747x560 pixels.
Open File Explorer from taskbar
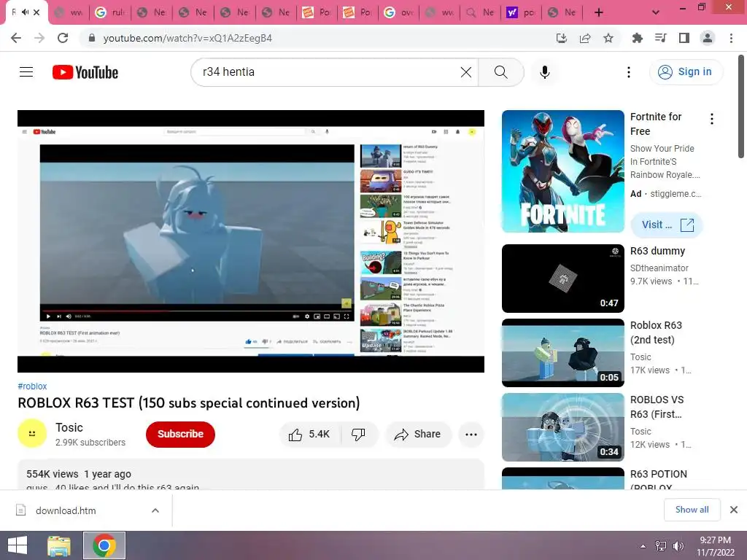[x=59, y=545]
